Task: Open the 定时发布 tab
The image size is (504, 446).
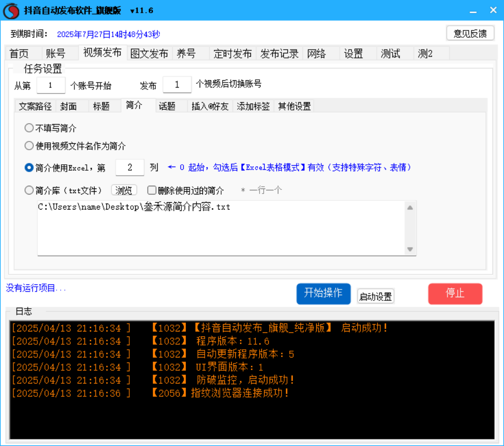Action: [233, 53]
